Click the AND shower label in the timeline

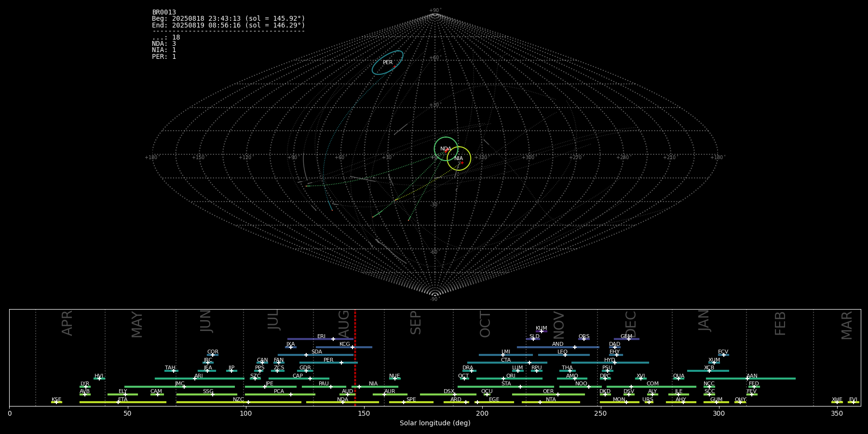pos(558,344)
